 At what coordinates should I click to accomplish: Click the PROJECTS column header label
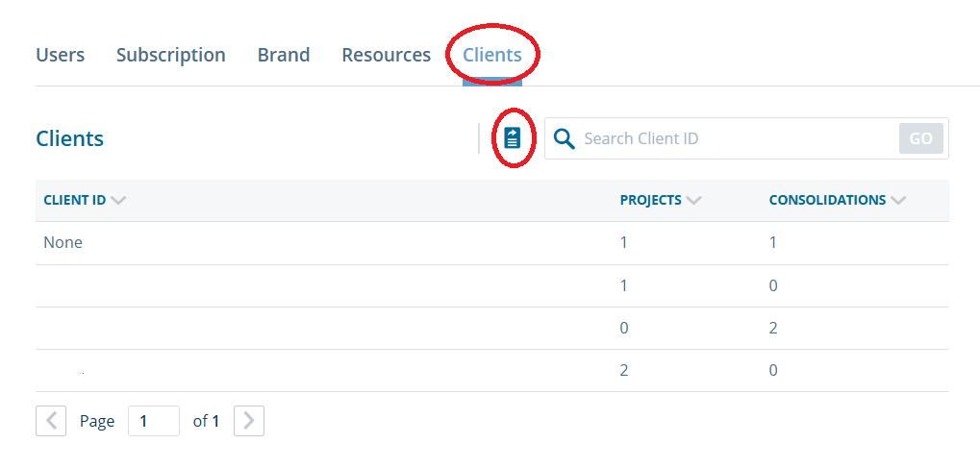(x=650, y=201)
